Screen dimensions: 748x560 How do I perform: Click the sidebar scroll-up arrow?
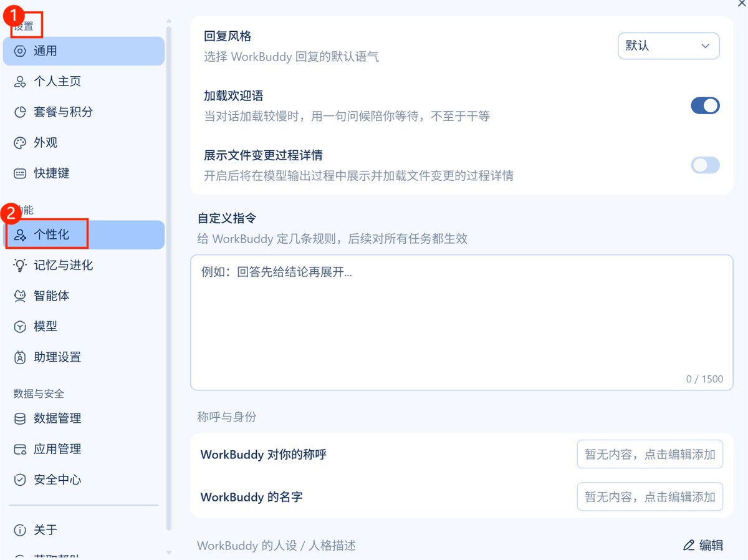point(168,21)
